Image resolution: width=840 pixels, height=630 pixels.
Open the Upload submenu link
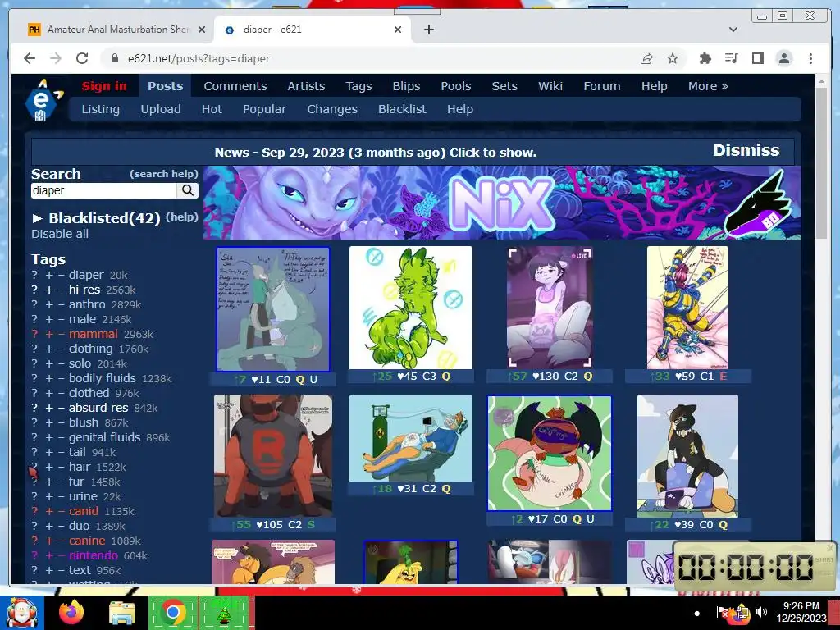(161, 109)
